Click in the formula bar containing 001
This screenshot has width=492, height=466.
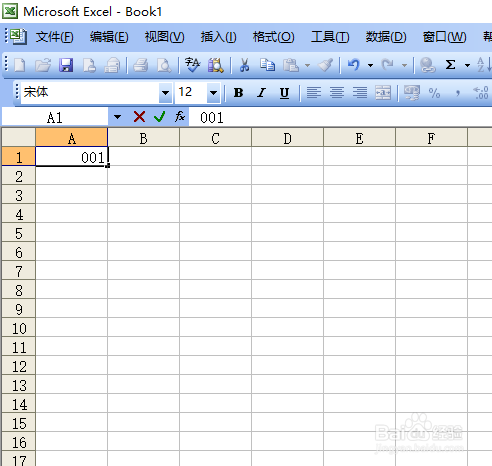(340, 117)
